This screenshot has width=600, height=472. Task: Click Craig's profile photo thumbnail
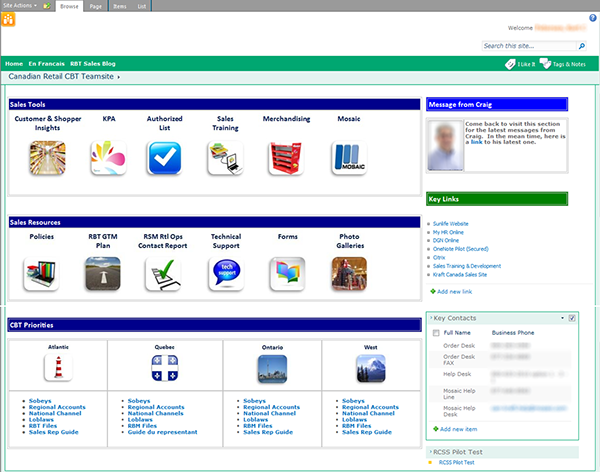445,145
